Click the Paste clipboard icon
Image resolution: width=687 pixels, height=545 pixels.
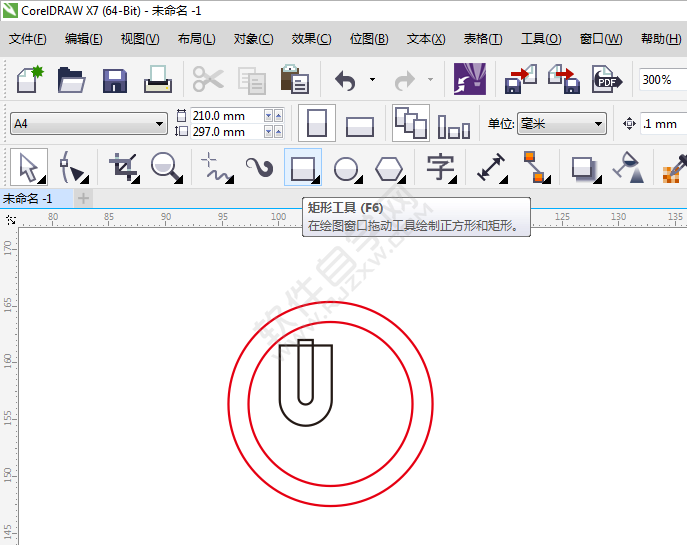[295, 79]
